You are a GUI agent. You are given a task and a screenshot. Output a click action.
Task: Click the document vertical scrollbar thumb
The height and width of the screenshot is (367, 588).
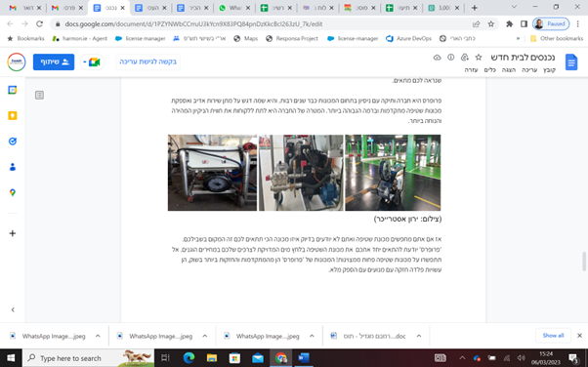coord(584,262)
